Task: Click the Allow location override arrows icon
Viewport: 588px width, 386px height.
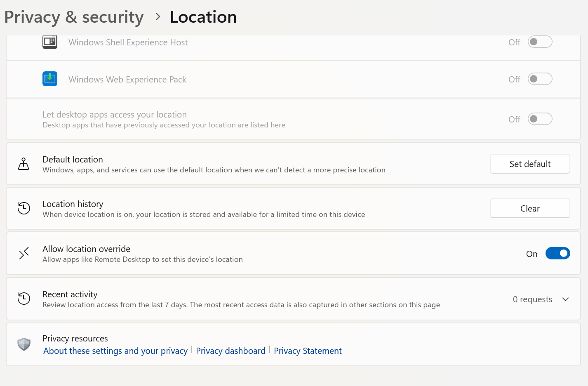Action: point(24,253)
